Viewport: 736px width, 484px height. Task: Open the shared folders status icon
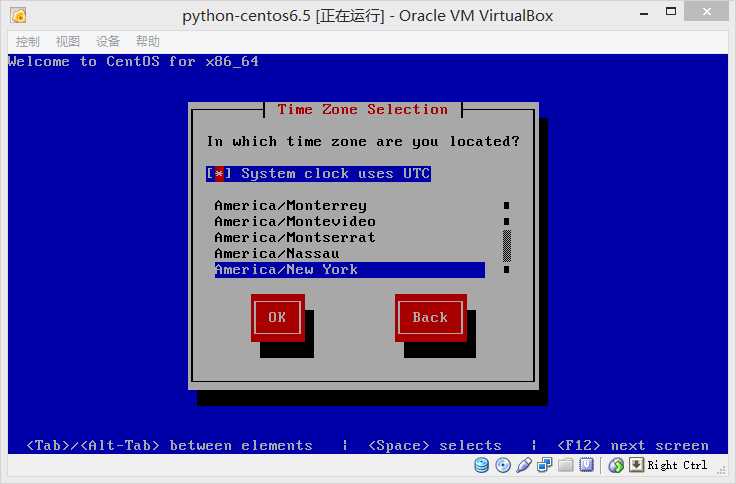pyautogui.click(x=566, y=465)
